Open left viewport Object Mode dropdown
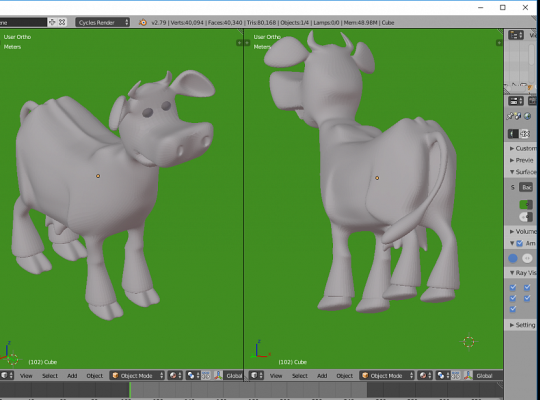The height and width of the screenshot is (400, 540). click(x=137, y=376)
